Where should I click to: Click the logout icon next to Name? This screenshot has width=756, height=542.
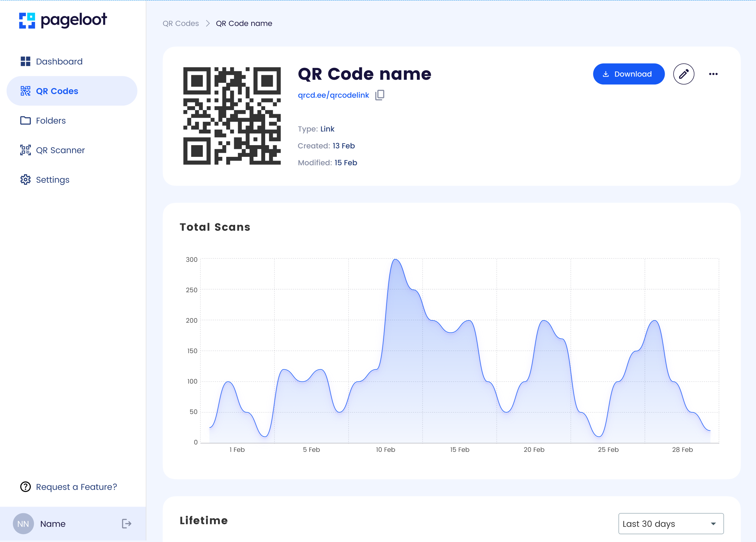tap(126, 524)
